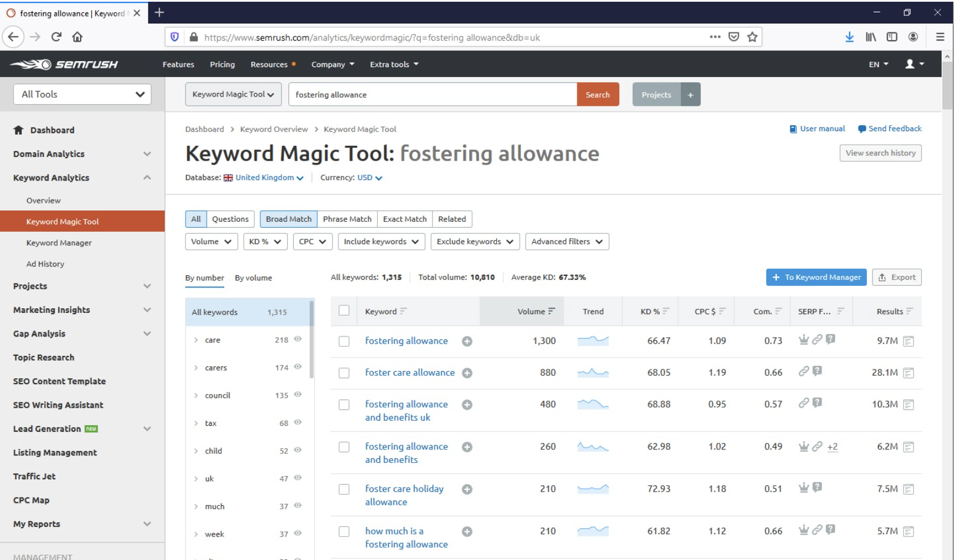
Task: Click the tracking protection shield icon
Action: point(175,37)
